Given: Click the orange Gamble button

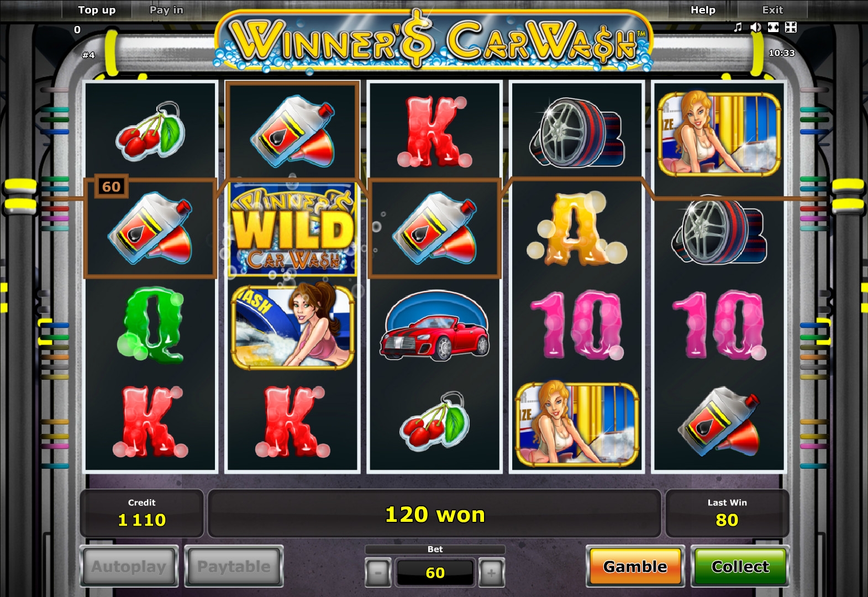Looking at the screenshot, I should pyautogui.click(x=635, y=567).
